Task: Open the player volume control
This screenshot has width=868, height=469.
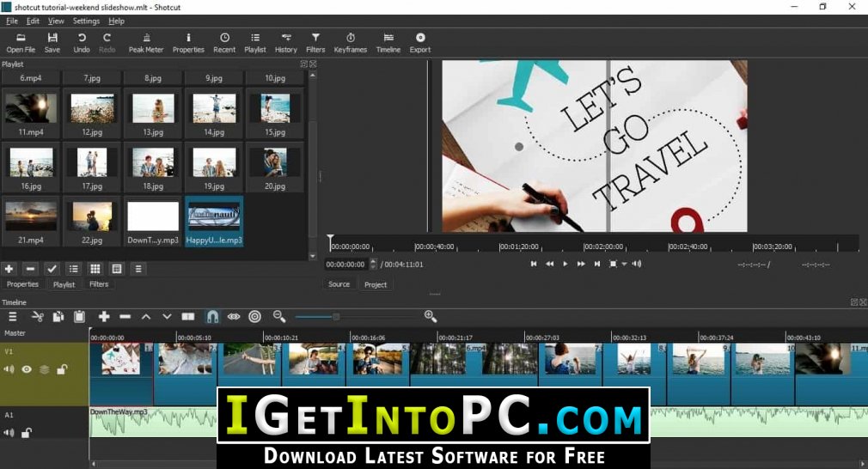Action: click(637, 265)
